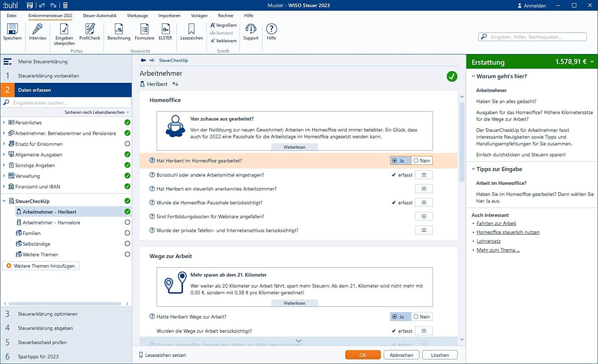Open the Werkzeuge ribbon tab

(x=137, y=16)
